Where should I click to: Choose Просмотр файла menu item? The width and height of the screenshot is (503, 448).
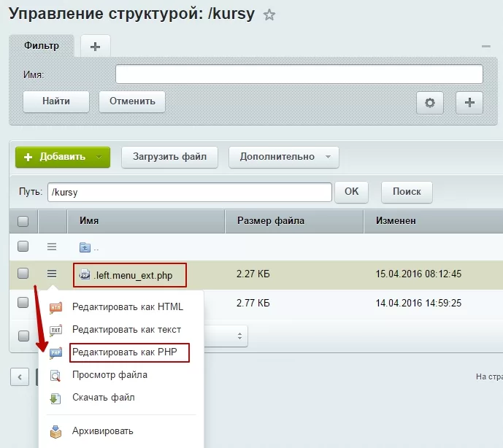110,375
